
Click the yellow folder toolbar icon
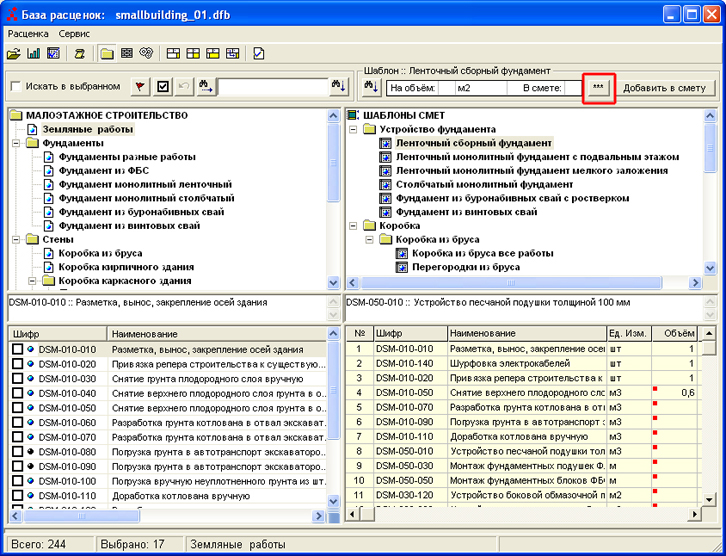[107, 53]
